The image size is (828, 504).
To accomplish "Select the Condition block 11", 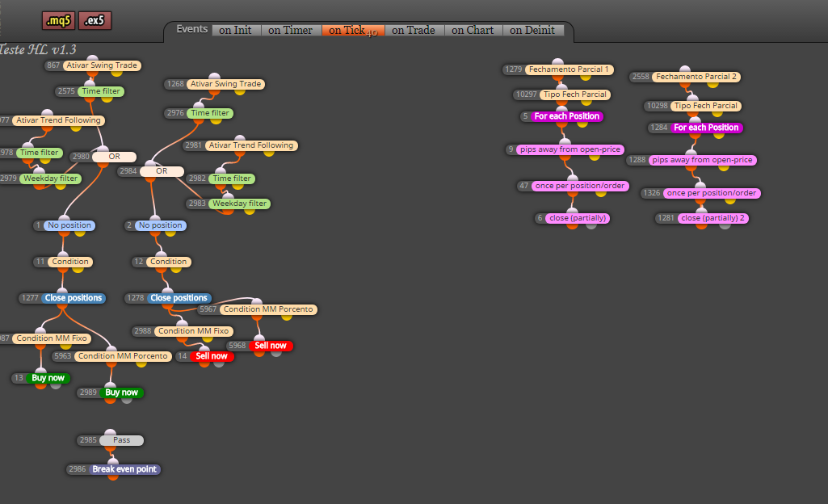I will (x=69, y=262).
